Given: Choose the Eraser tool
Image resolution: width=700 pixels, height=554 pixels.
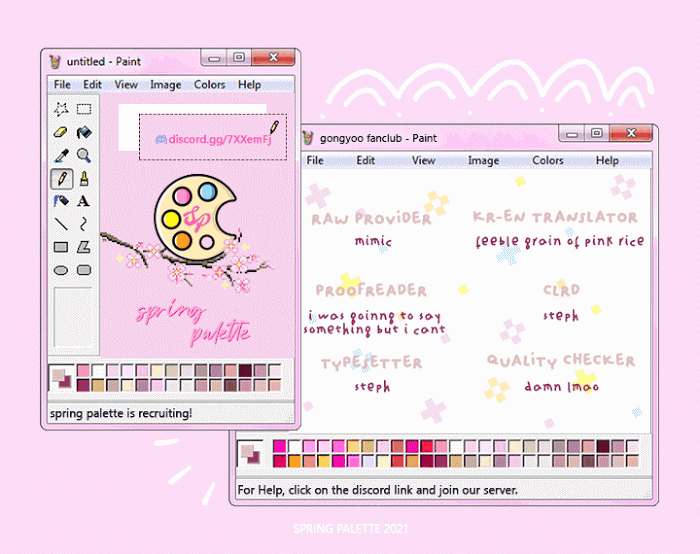Looking at the screenshot, I should click(61, 132).
